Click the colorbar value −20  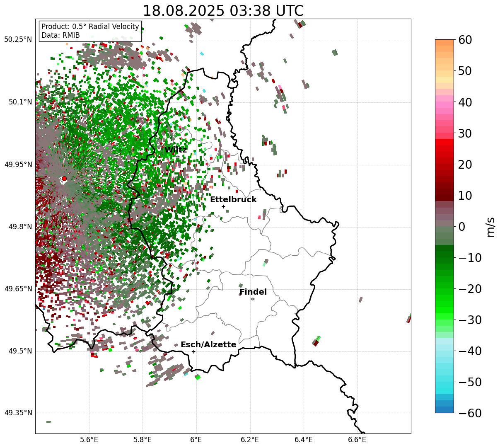(x=470, y=289)
